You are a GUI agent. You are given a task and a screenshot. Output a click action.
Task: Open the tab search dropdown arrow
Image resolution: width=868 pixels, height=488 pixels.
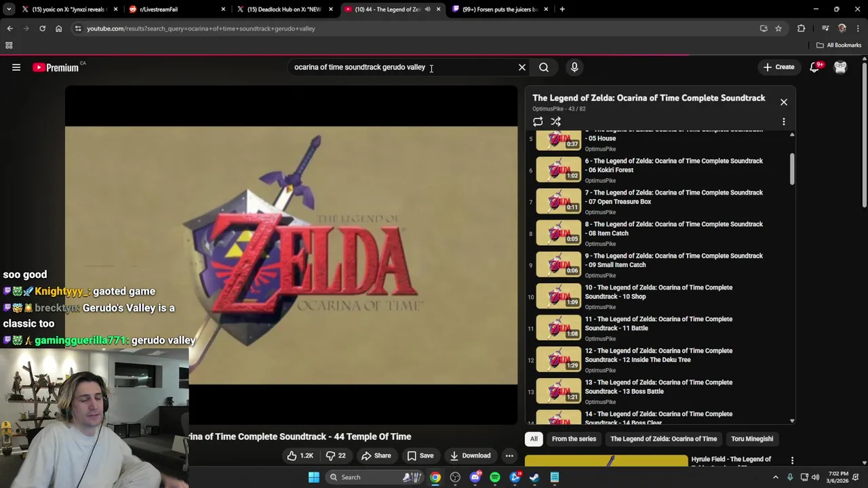click(8, 9)
